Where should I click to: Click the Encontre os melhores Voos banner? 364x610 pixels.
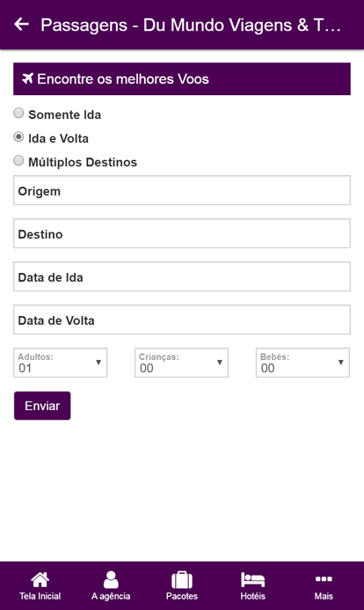[182, 79]
